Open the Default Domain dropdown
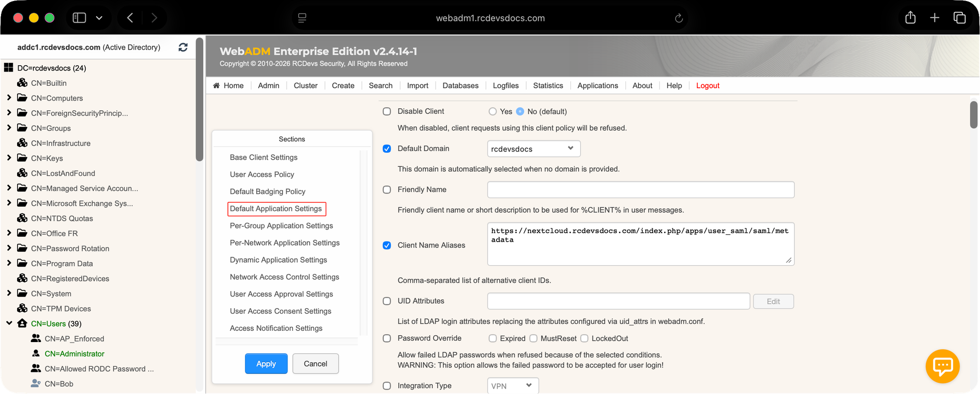 534,148
